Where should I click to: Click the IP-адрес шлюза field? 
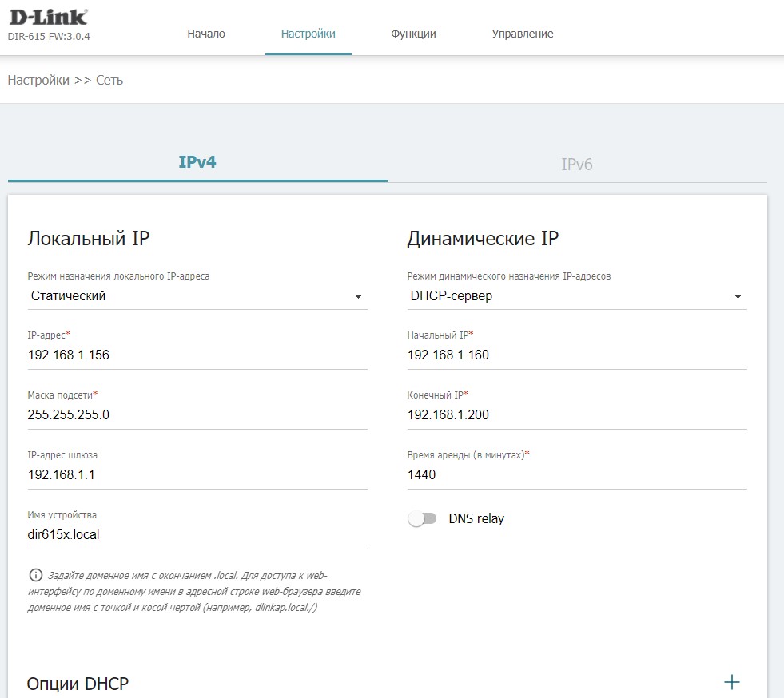pos(197,475)
